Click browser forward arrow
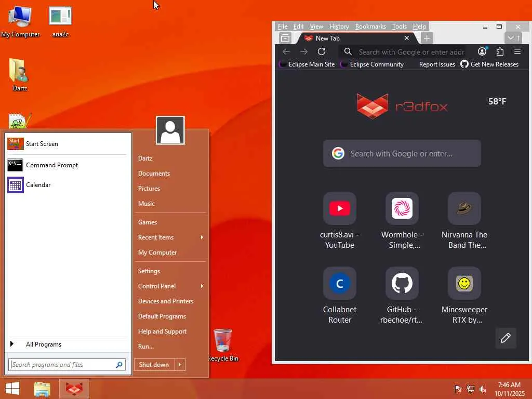This screenshot has width=532, height=399. coord(304,51)
